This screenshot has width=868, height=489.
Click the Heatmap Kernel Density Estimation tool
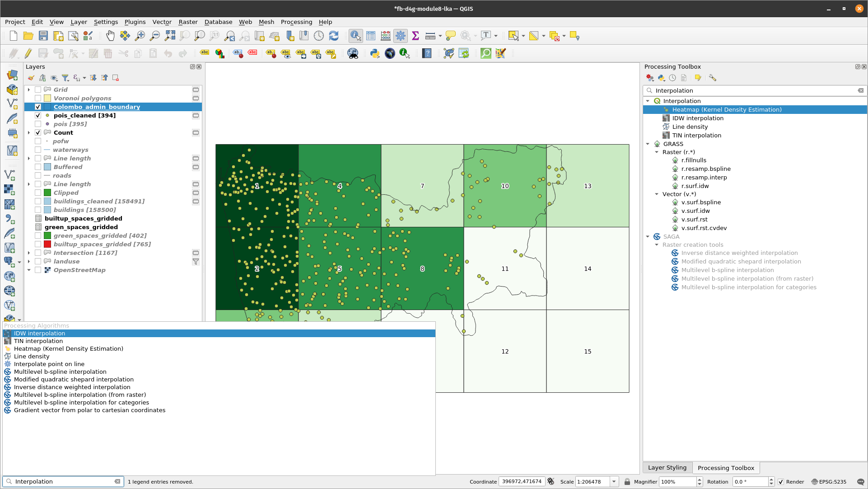(727, 109)
